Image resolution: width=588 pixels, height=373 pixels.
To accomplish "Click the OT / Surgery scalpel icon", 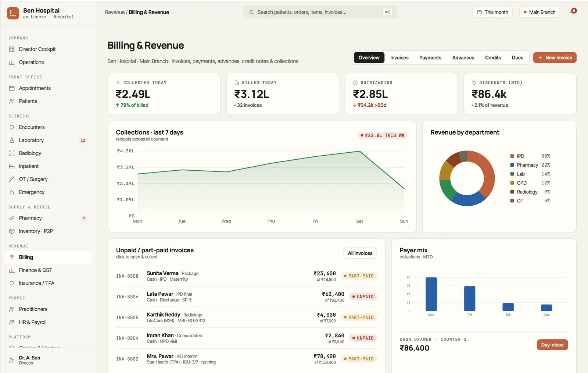I will pos(12,179).
